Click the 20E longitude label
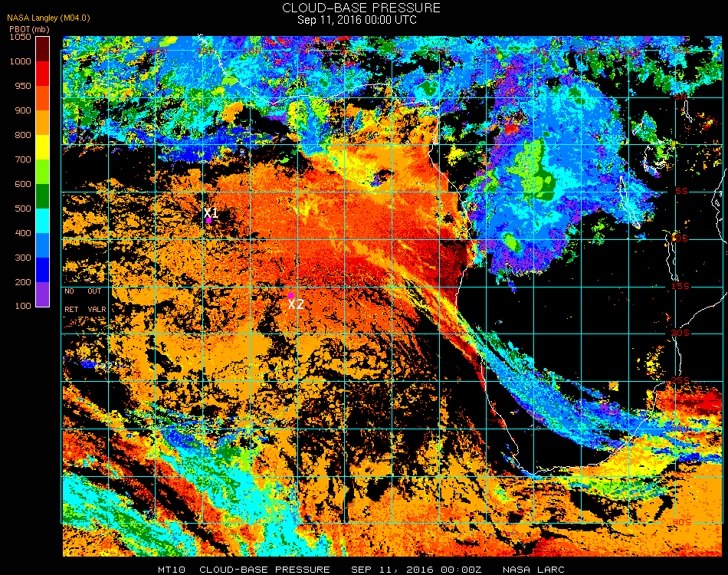Image resolution: width=728 pixels, height=575 pixels. tap(538, 51)
